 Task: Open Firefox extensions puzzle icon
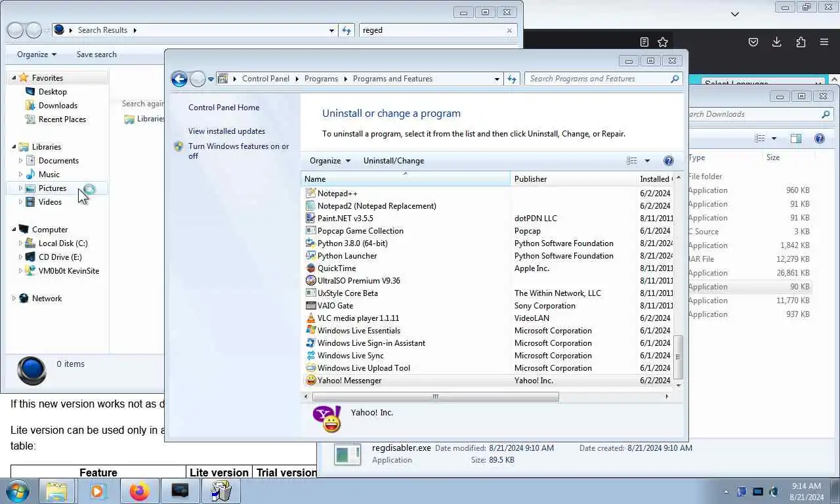click(x=801, y=42)
